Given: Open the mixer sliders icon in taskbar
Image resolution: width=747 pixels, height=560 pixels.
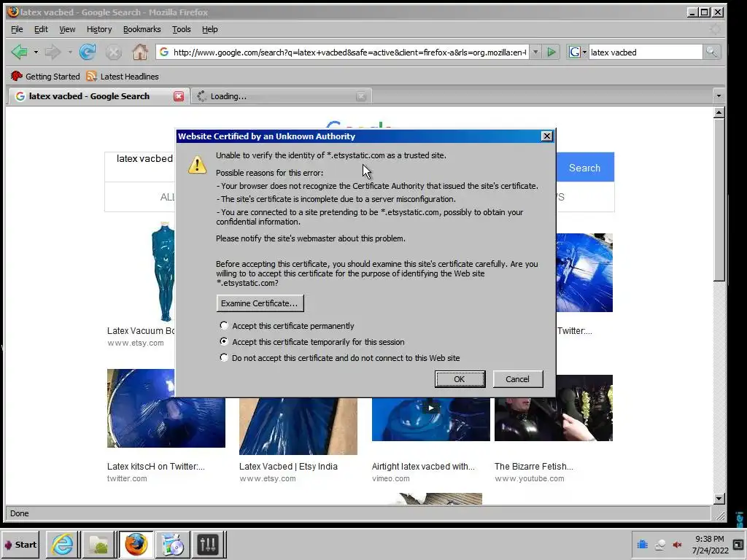Looking at the screenshot, I should point(208,544).
